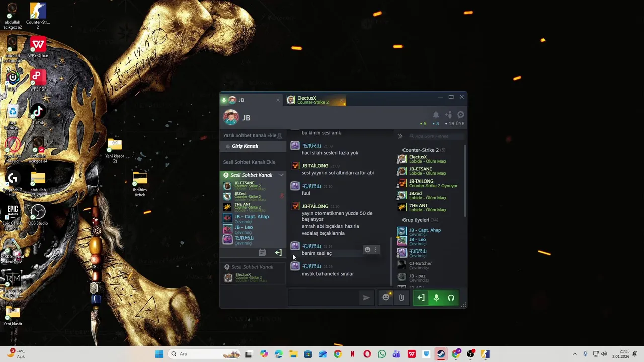Select JB - Capt. Ahap in member list
Image resolution: width=644 pixels, height=362 pixels.
pos(429,232)
